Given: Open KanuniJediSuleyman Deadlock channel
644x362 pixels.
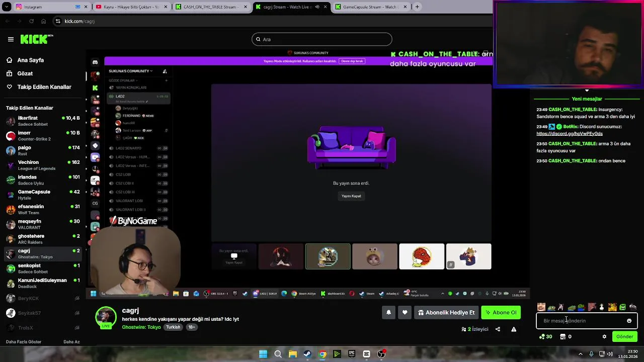Looking at the screenshot, I should 43,283.
